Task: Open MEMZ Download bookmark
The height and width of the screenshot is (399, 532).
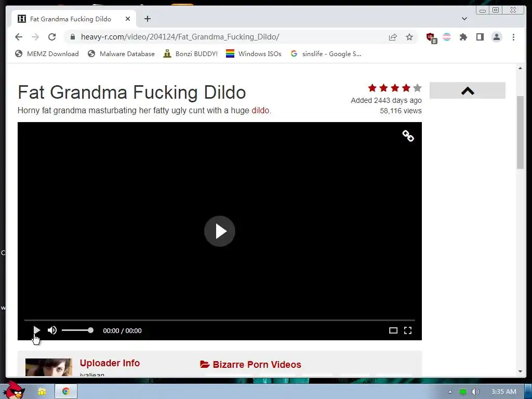Action: [47, 54]
